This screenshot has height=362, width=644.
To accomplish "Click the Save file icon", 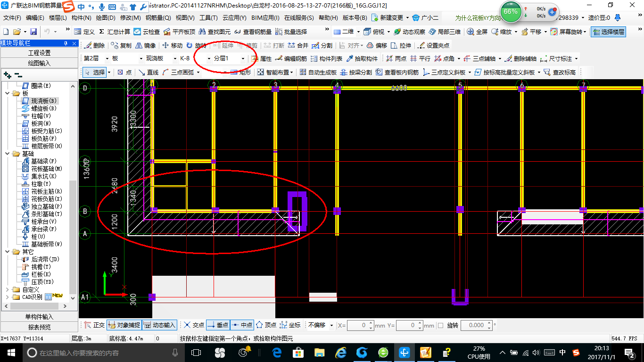I will pos(33,32).
